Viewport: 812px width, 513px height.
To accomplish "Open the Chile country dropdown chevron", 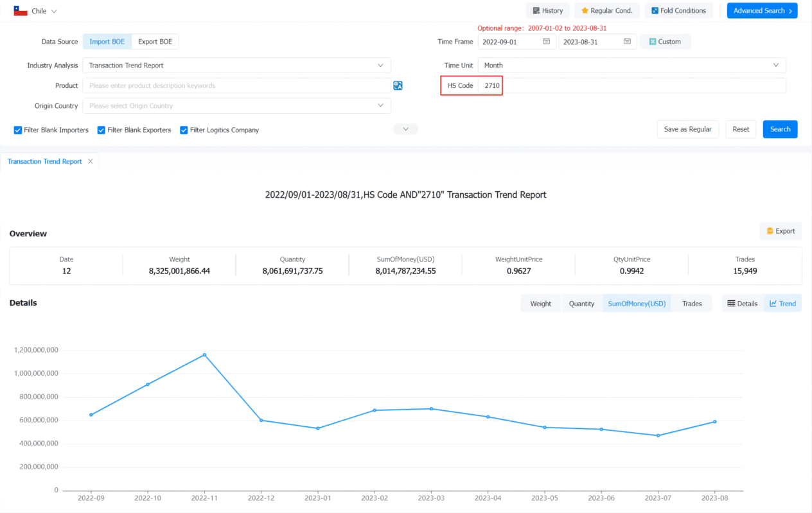I will pyautogui.click(x=54, y=12).
